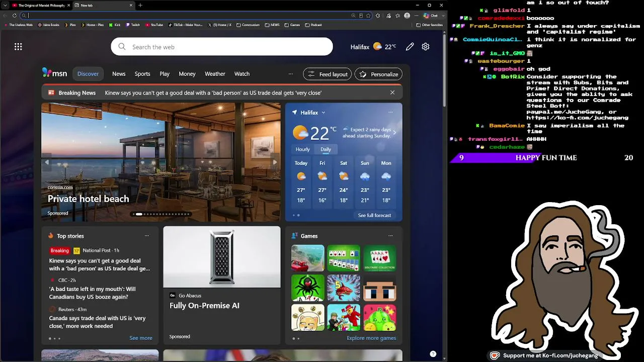Click Explore more games link
Viewport: 644px width, 362px height.
coord(371,338)
